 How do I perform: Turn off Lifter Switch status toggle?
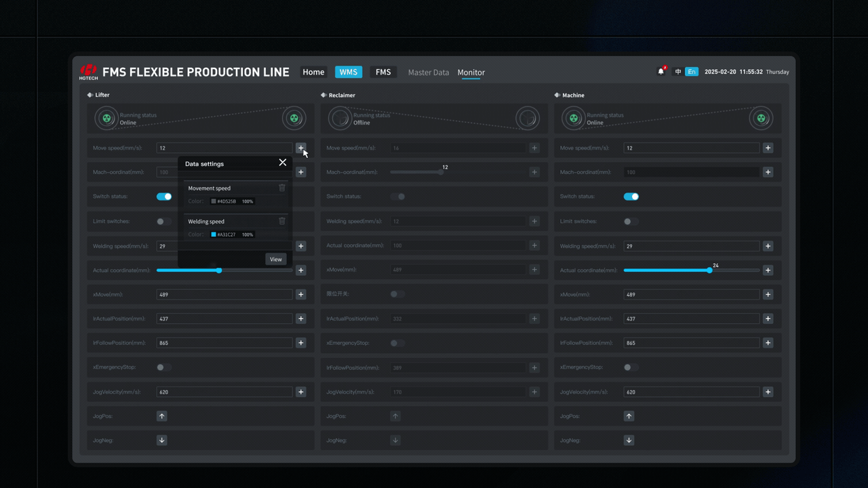[164, 197]
